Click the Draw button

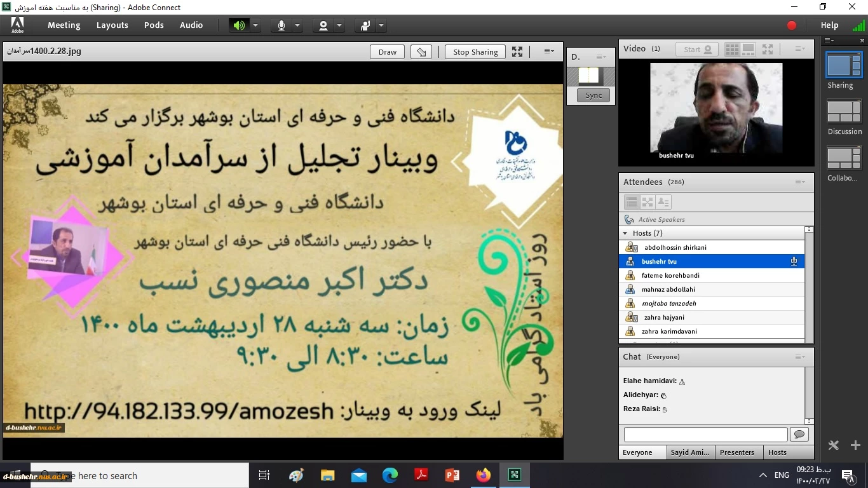(x=388, y=52)
